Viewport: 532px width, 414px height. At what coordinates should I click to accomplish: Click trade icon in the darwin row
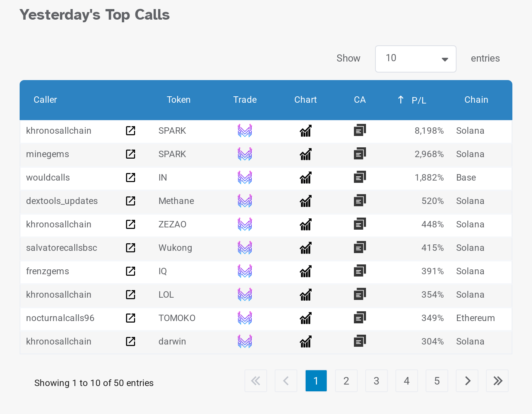click(x=245, y=341)
